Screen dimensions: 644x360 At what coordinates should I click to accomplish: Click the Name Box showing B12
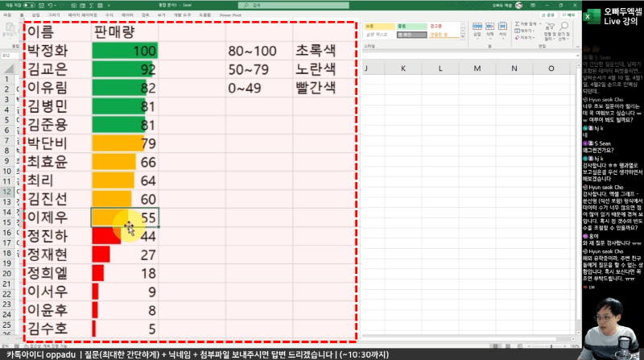coord(10,56)
